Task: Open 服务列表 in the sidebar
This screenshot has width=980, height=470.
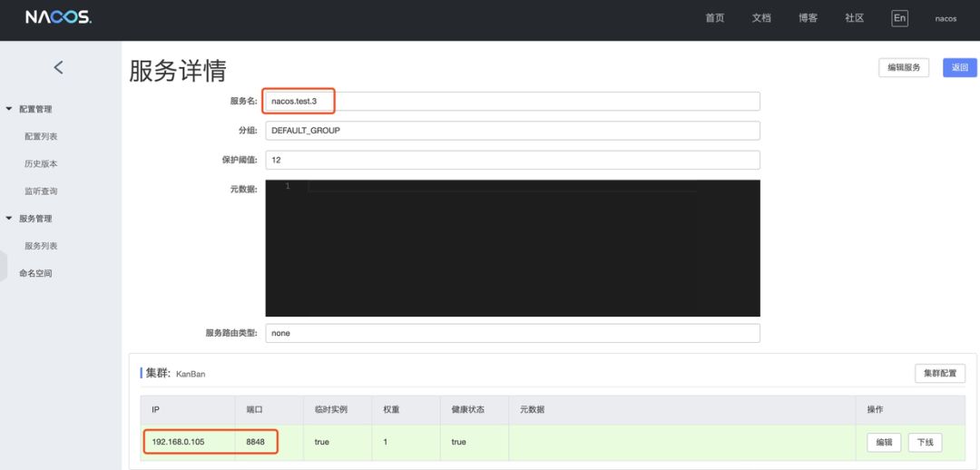Action: pyautogui.click(x=41, y=246)
